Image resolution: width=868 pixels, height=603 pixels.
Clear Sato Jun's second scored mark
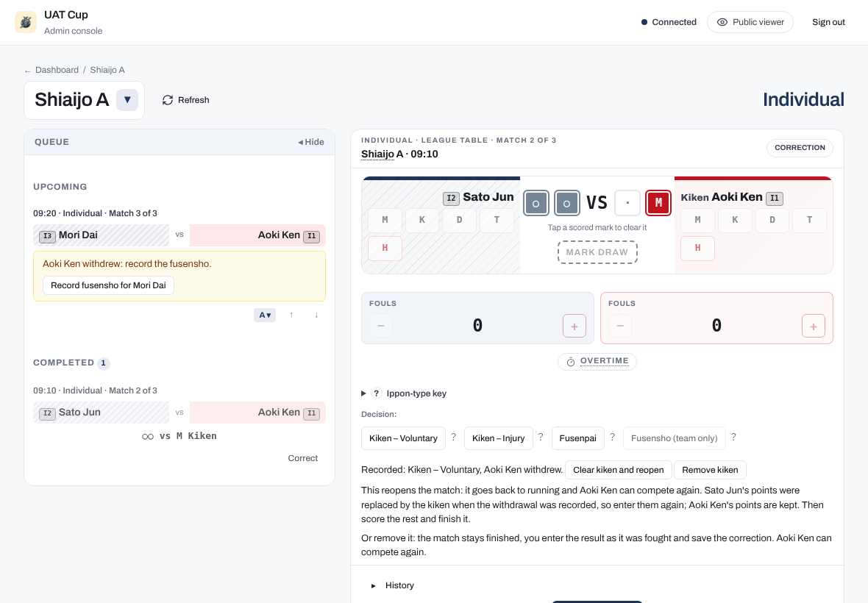click(567, 203)
